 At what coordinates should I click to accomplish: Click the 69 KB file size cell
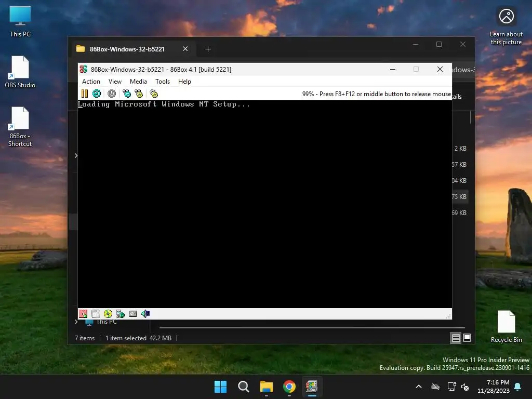[x=459, y=212]
